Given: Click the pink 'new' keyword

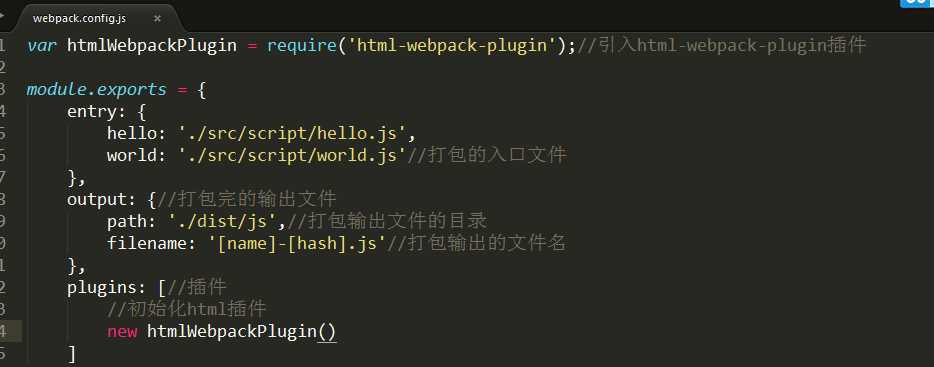Looking at the screenshot, I should pos(122,331).
